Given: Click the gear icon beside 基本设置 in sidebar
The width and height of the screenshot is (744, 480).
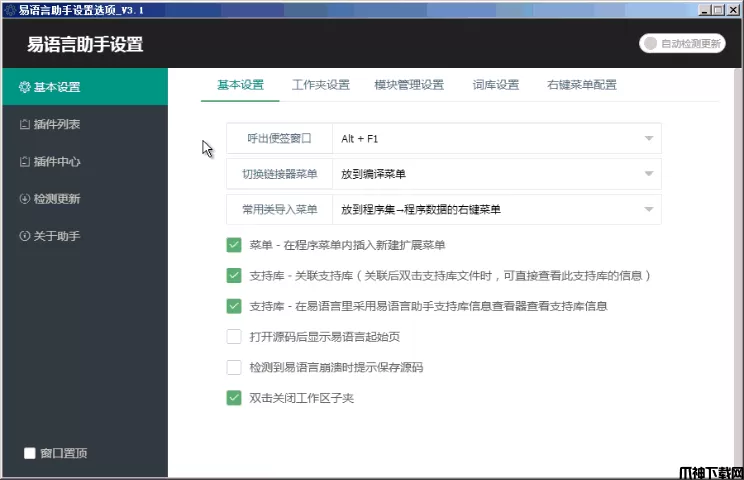Looking at the screenshot, I should point(25,87).
